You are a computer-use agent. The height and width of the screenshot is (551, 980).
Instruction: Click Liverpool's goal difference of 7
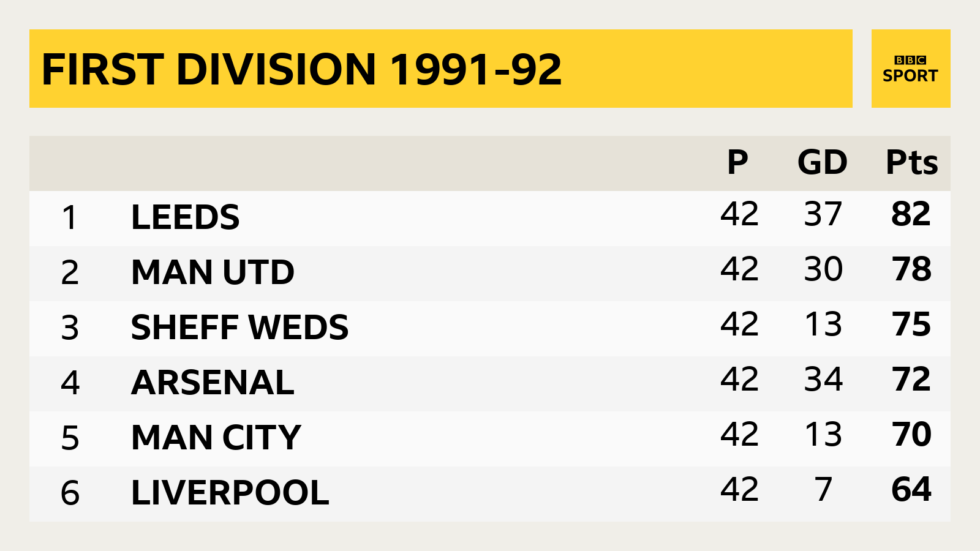[x=823, y=489]
